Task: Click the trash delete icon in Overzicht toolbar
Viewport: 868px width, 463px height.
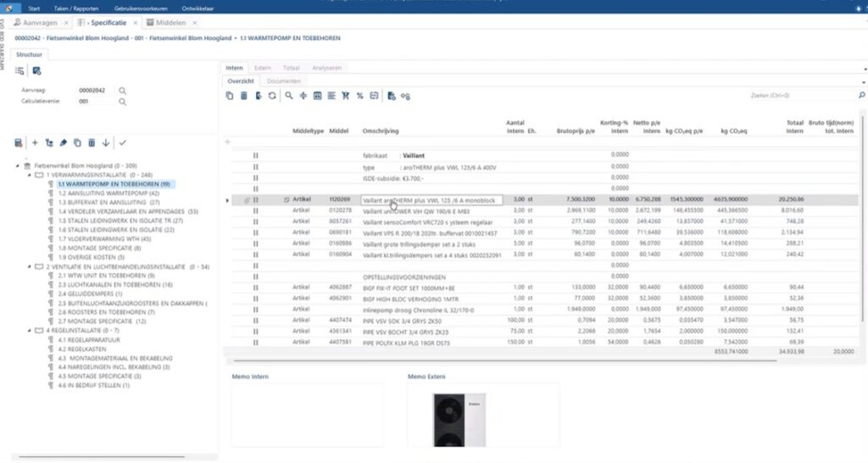Action: 243,96
